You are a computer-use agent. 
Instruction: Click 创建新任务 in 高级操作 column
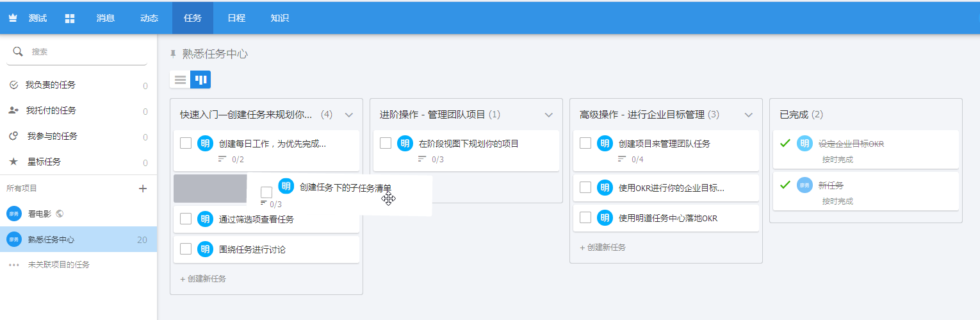click(x=603, y=247)
